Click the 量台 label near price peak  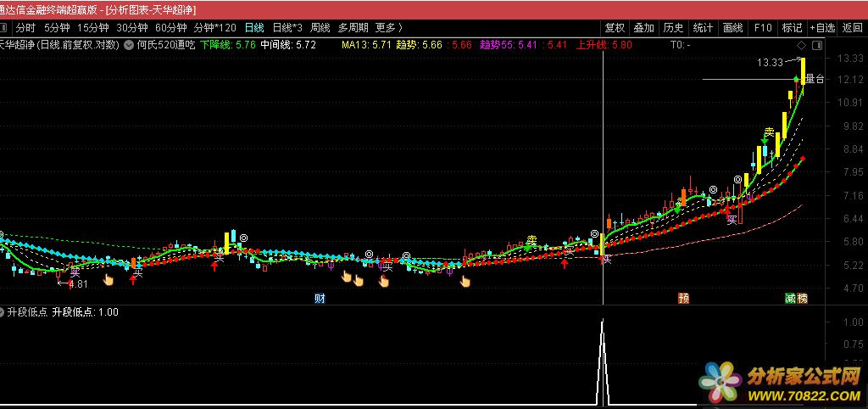click(815, 79)
